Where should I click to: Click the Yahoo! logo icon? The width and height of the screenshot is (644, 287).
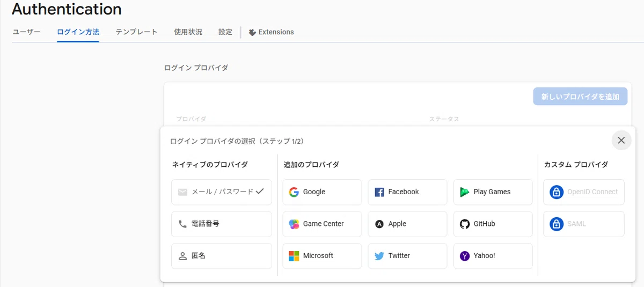tap(465, 256)
